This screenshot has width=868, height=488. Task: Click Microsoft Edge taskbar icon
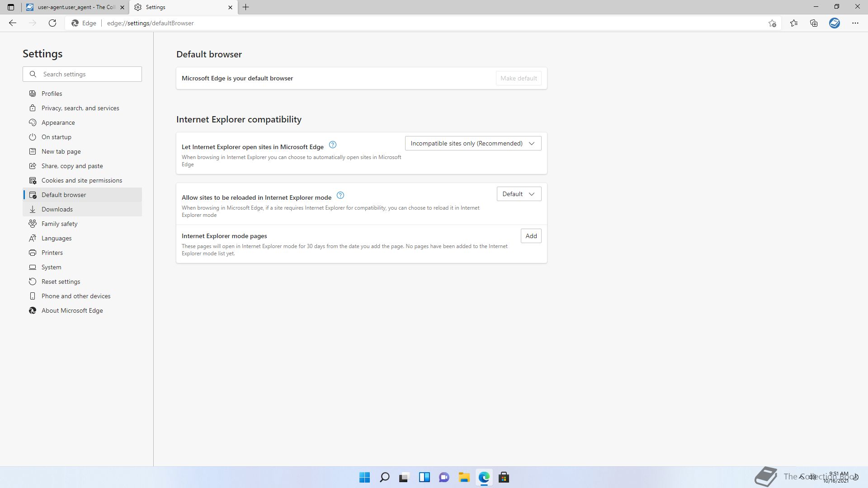click(x=484, y=478)
